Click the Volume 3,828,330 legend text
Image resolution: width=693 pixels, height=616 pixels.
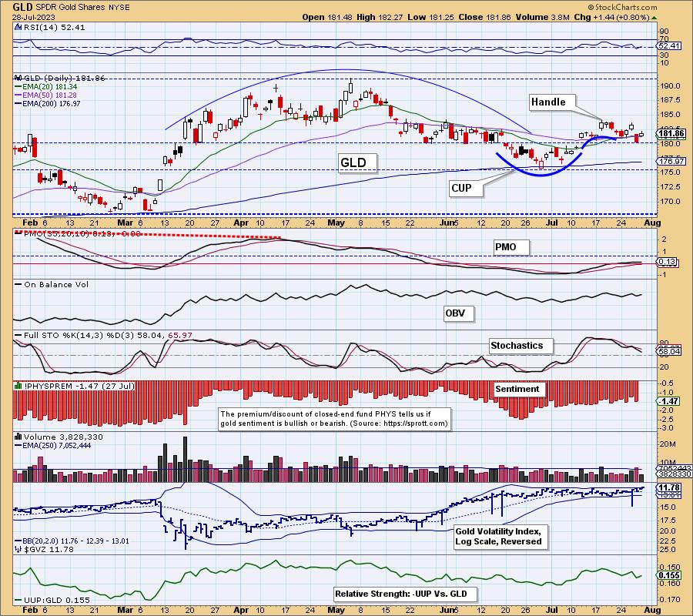click(63, 437)
